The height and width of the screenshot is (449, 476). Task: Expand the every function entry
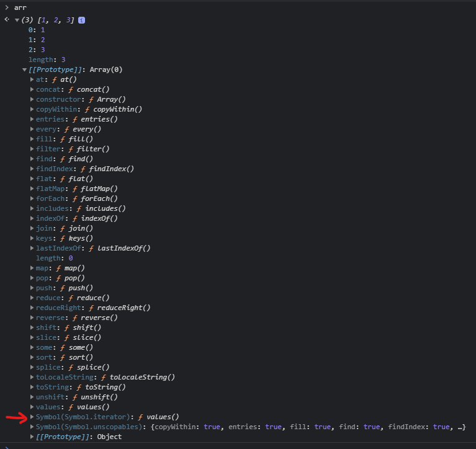tap(32, 129)
